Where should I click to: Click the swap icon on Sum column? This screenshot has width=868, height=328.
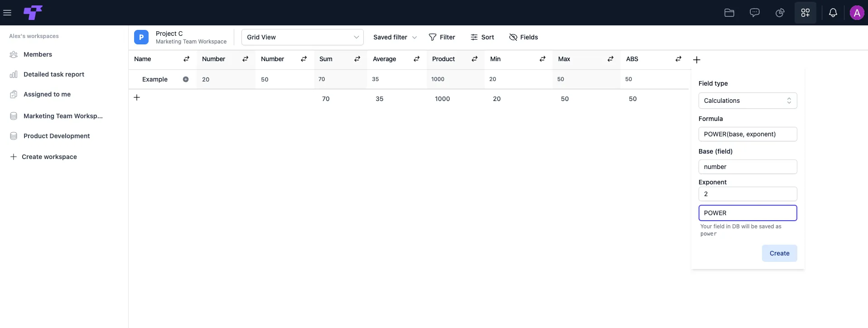click(357, 59)
